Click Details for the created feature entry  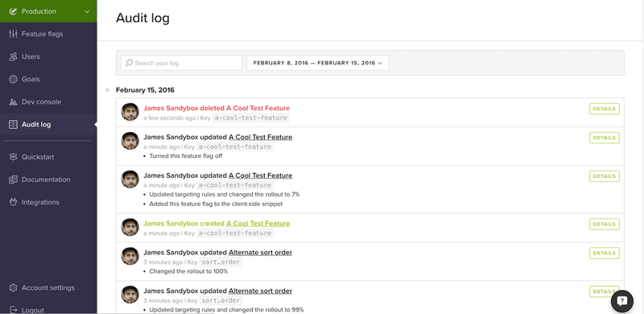pos(605,225)
